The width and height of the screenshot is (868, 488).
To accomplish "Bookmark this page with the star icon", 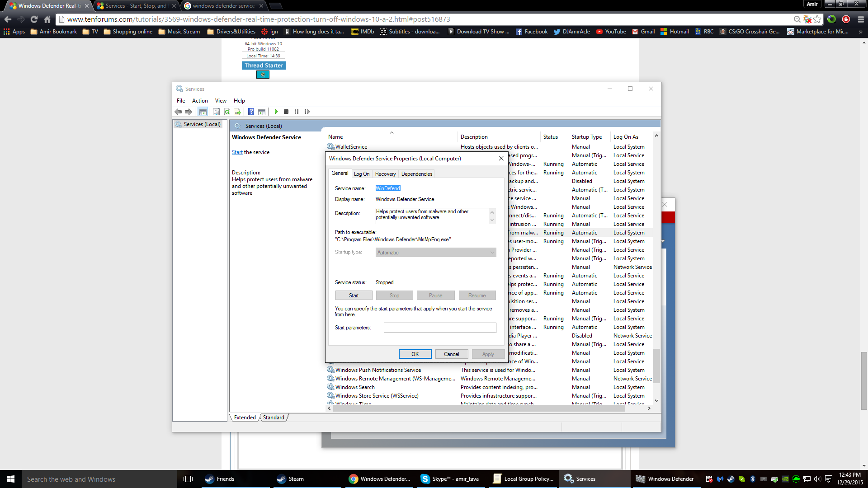I will 817,19.
